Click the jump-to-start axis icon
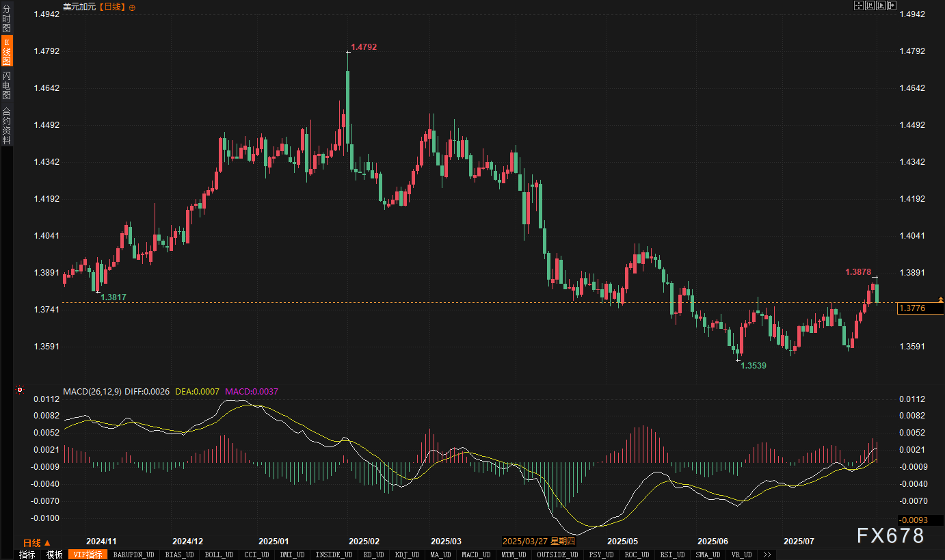945x560 pixels. pos(869,5)
